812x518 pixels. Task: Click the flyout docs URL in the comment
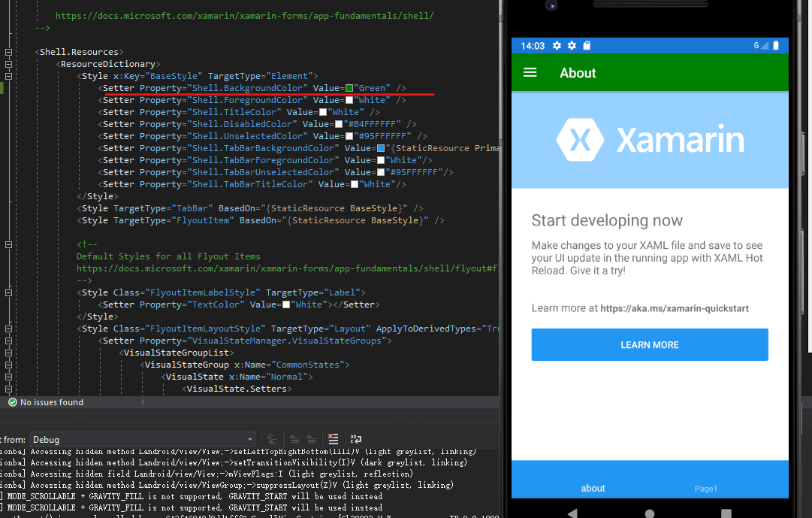click(288, 268)
